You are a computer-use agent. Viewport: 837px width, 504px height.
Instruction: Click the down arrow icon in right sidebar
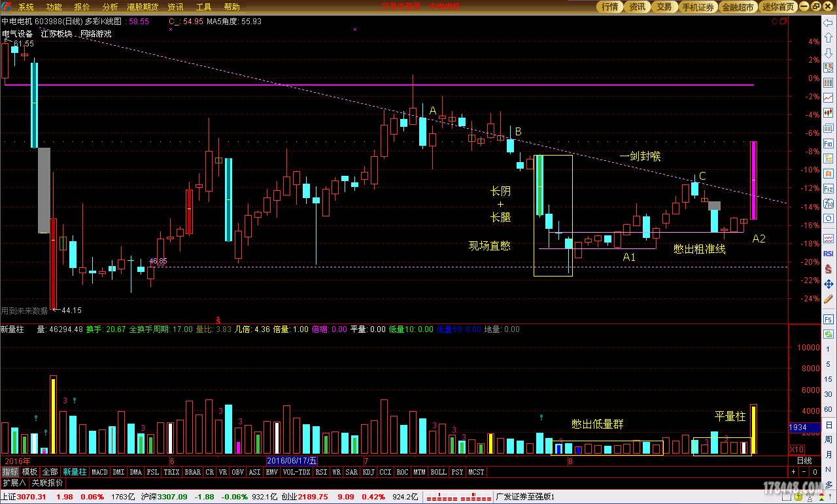pos(828,53)
